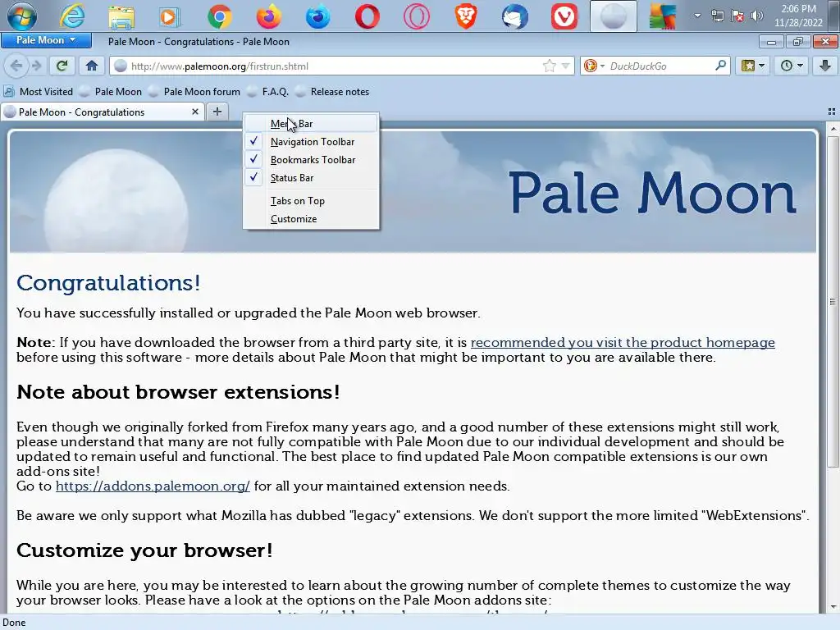Open the F.A.Q. bookmark
This screenshot has width=840, height=630.
tap(268, 92)
